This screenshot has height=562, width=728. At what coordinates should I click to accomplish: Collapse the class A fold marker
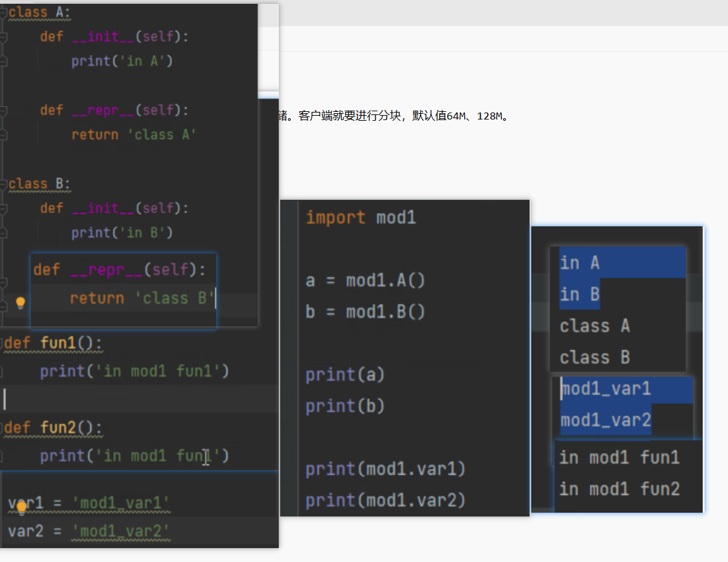(3, 13)
